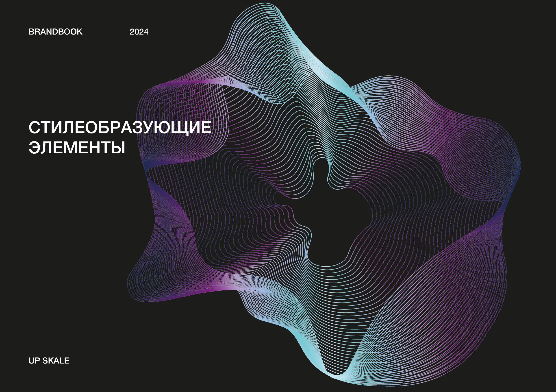The width and height of the screenshot is (556, 392).
Task: Select the word ЭЛЕМЕНТЫ in the title
Action: (77, 147)
